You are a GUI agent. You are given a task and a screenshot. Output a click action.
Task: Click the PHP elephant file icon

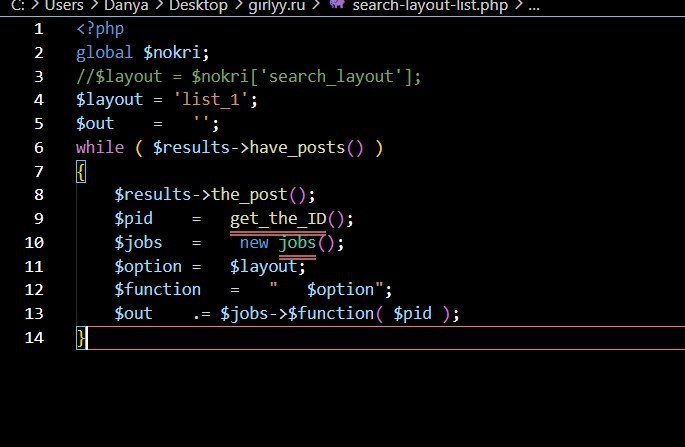336,4
